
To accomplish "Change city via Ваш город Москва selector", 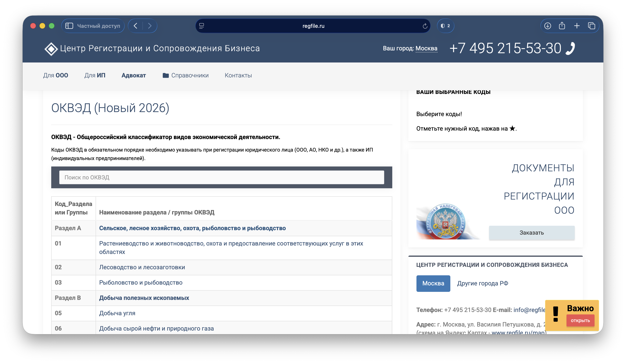I will pyautogui.click(x=427, y=49).
